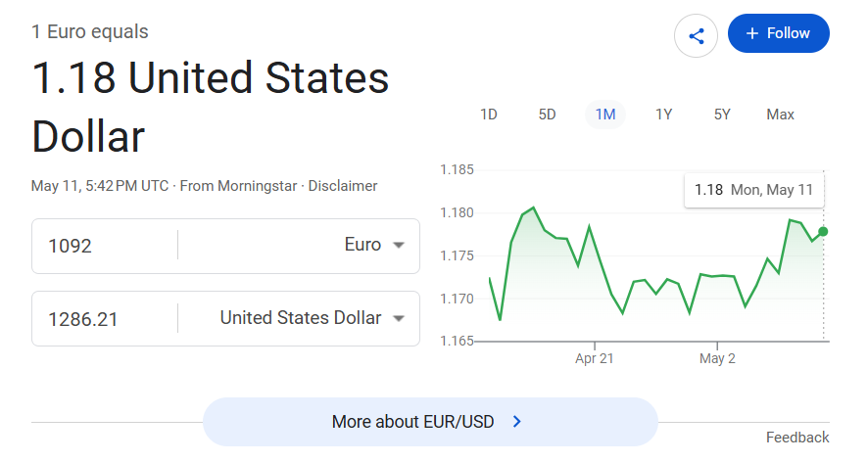Follow the EUR/USD currency pair

click(778, 33)
